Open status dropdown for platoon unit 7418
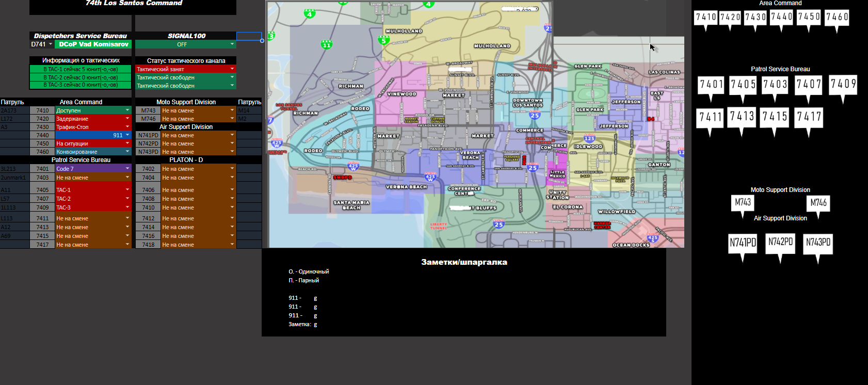 point(232,244)
